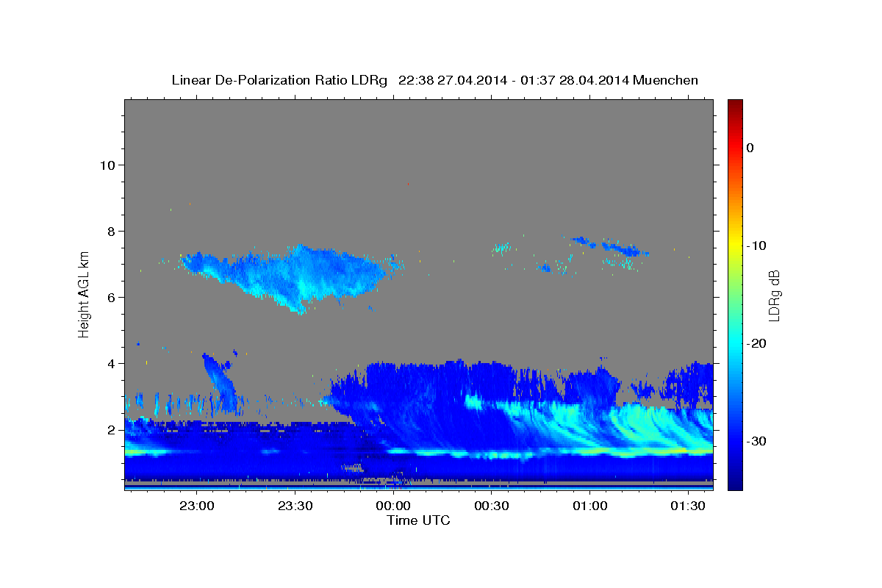Click the colorbar label '-20'

tap(757, 343)
